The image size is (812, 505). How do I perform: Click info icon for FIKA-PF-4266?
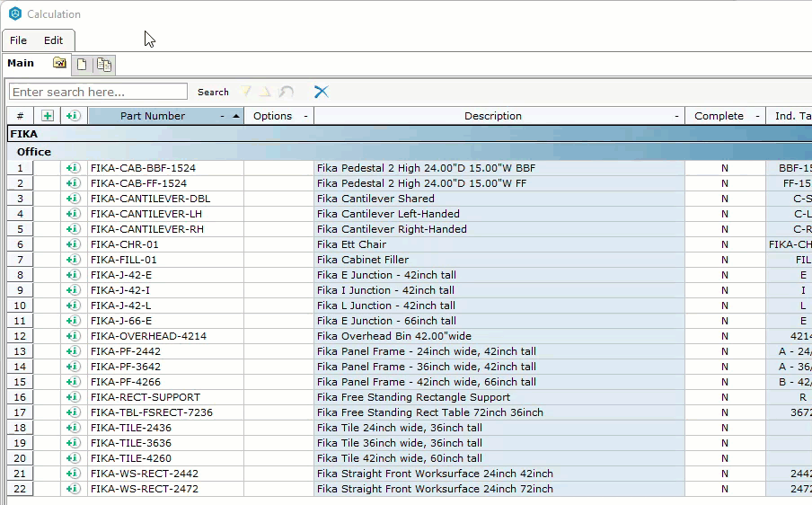74,382
